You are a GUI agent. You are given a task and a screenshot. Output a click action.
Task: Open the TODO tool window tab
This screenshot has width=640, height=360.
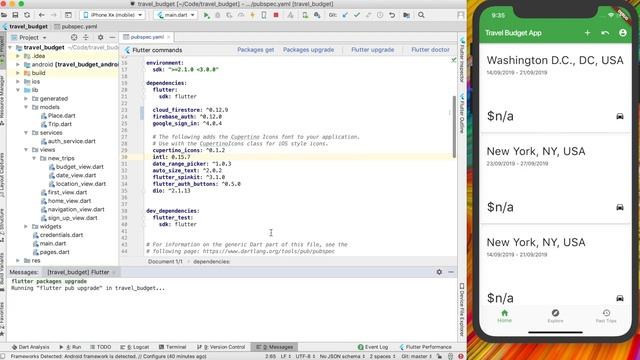(x=100, y=347)
